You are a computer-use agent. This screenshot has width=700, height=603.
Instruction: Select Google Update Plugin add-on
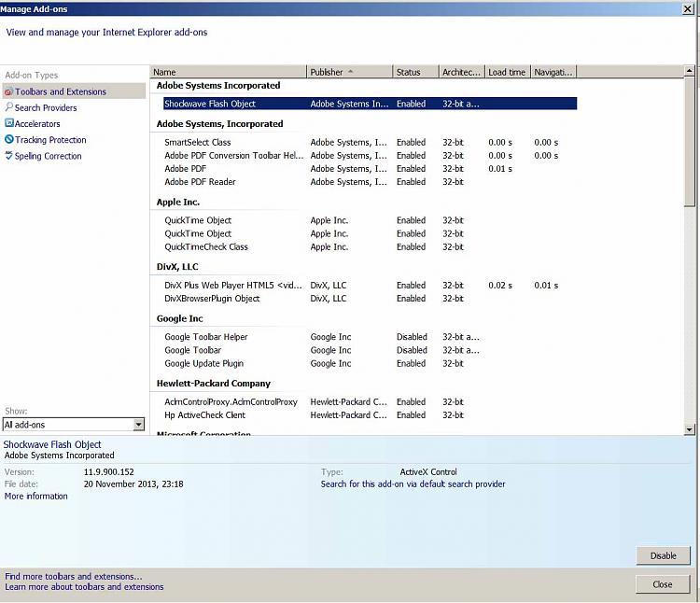(371, 363)
